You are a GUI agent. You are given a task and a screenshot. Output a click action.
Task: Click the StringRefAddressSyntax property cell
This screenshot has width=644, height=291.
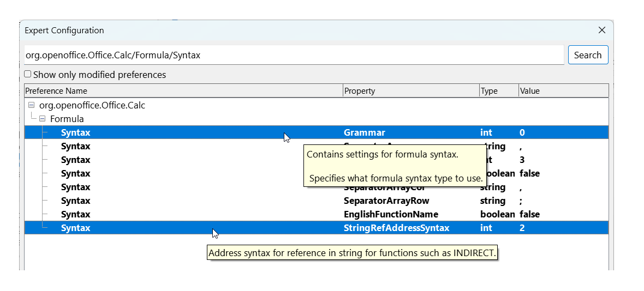[x=396, y=228]
